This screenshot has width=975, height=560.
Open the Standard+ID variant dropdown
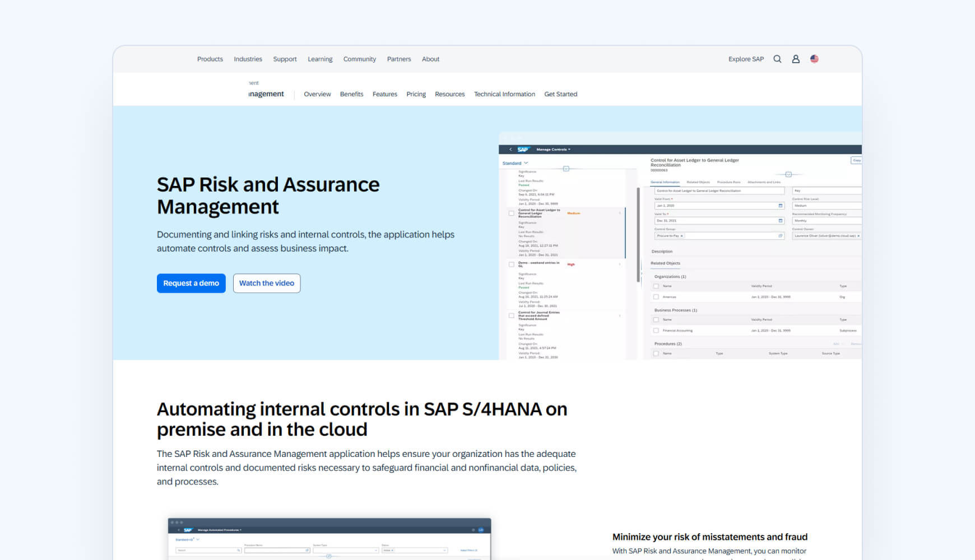(x=187, y=540)
